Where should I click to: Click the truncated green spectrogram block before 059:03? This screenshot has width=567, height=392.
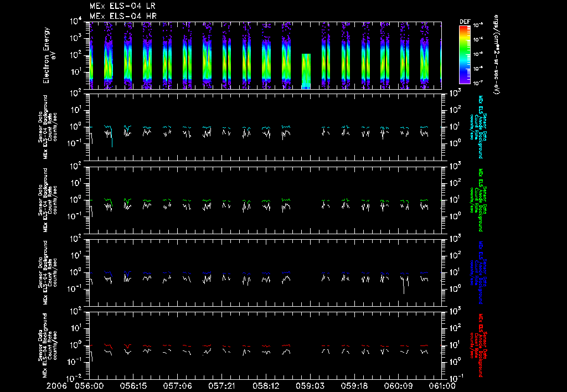(x=306, y=71)
